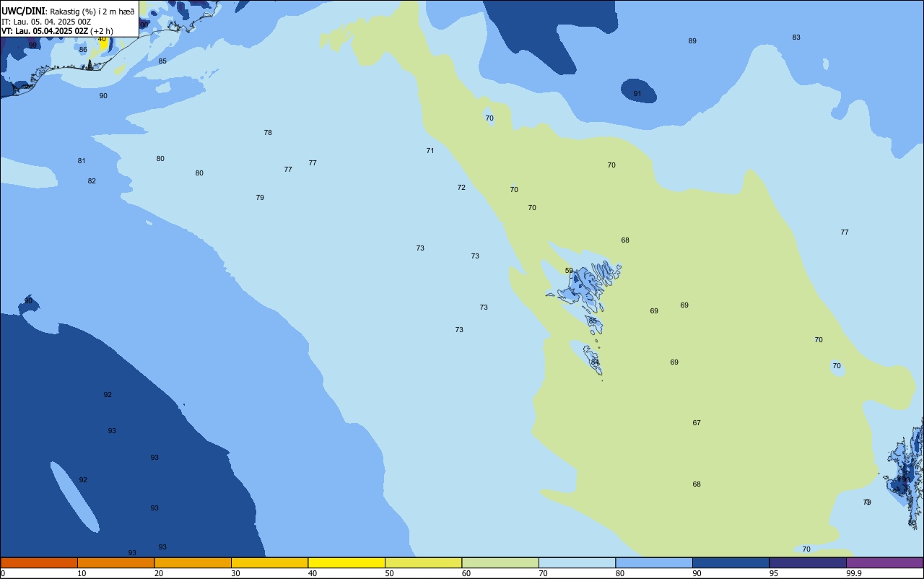Select the "VT: Lau. 05.04.2025 02Z" line
The width and height of the screenshot is (924, 579).
45,31
